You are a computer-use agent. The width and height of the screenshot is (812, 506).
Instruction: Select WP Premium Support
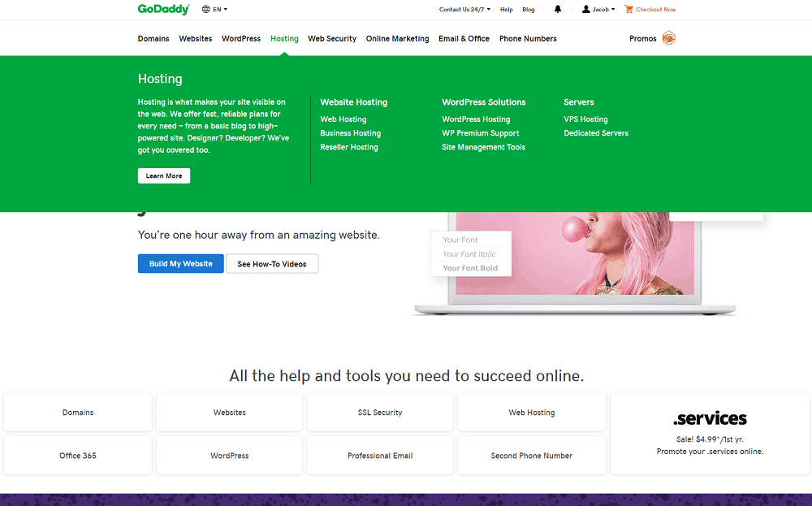[481, 133]
